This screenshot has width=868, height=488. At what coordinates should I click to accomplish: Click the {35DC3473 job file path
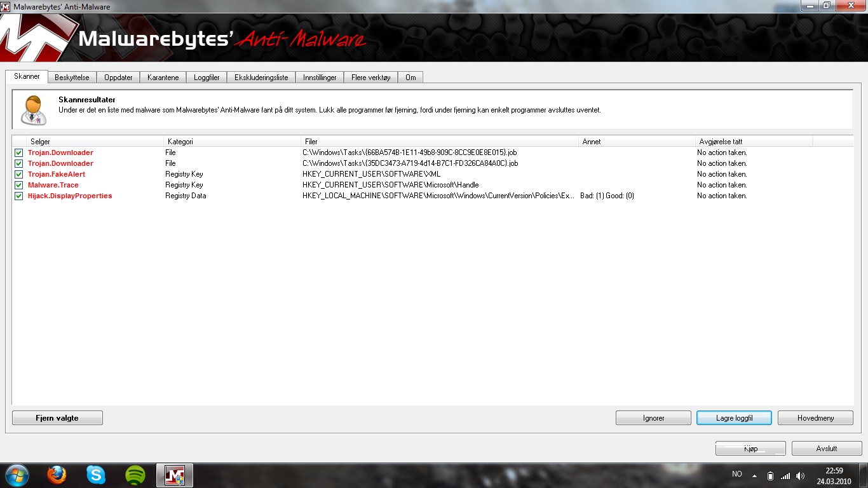tap(410, 163)
